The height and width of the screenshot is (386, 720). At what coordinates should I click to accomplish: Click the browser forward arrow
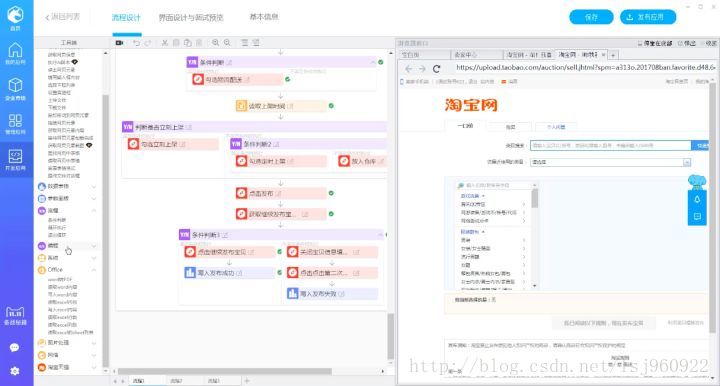[x=422, y=69]
